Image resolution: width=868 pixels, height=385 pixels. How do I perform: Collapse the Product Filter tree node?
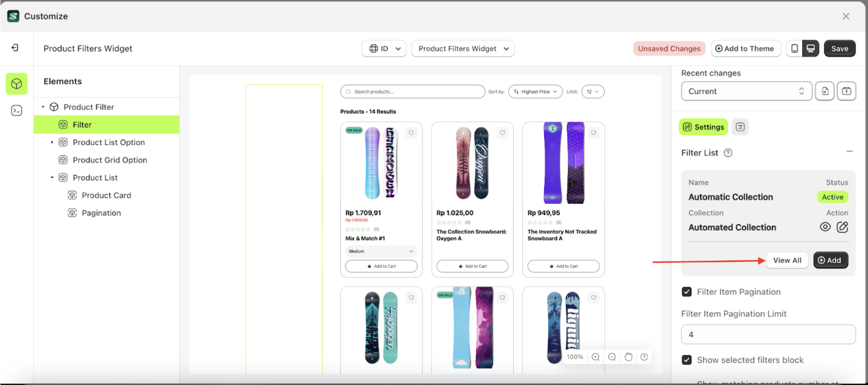(x=43, y=107)
